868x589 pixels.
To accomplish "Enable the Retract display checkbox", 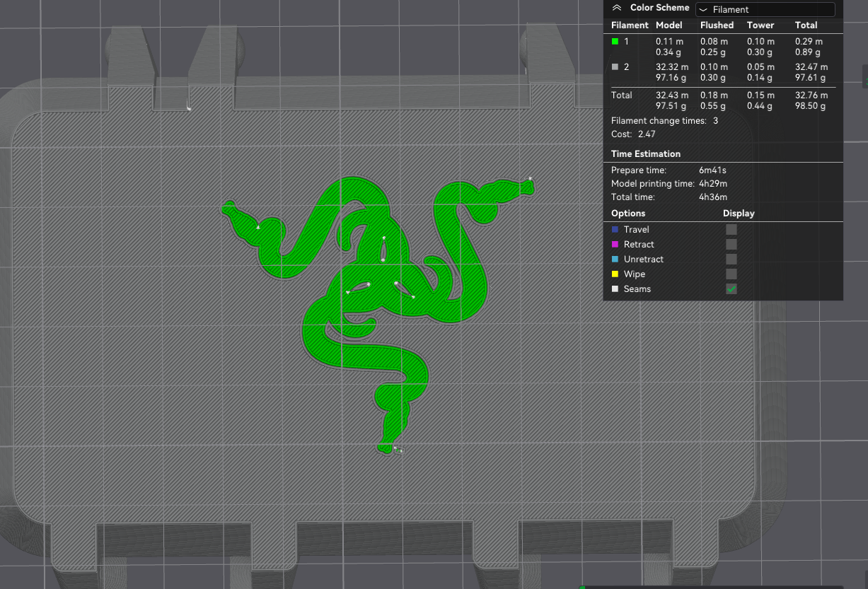I will [x=731, y=244].
